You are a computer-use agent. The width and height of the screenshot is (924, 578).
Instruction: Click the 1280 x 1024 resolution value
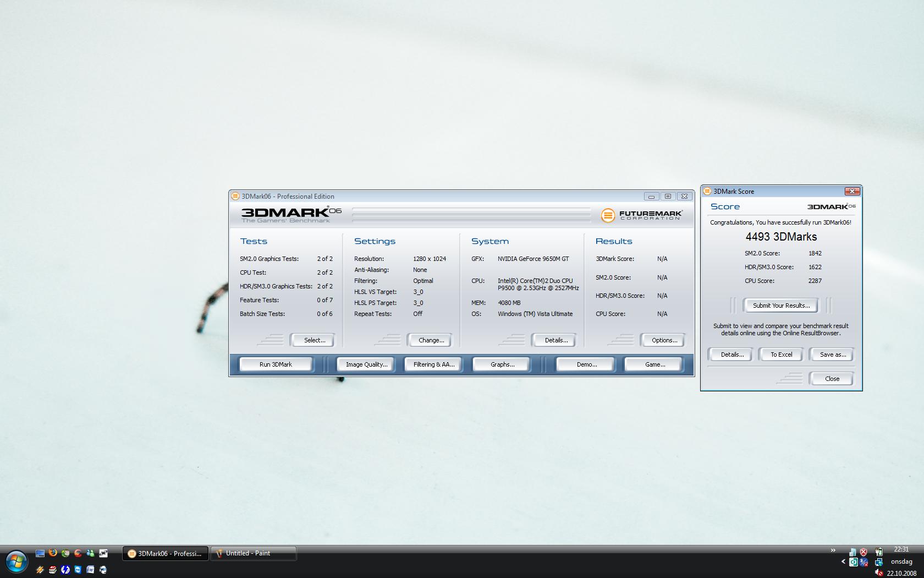click(x=429, y=259)
